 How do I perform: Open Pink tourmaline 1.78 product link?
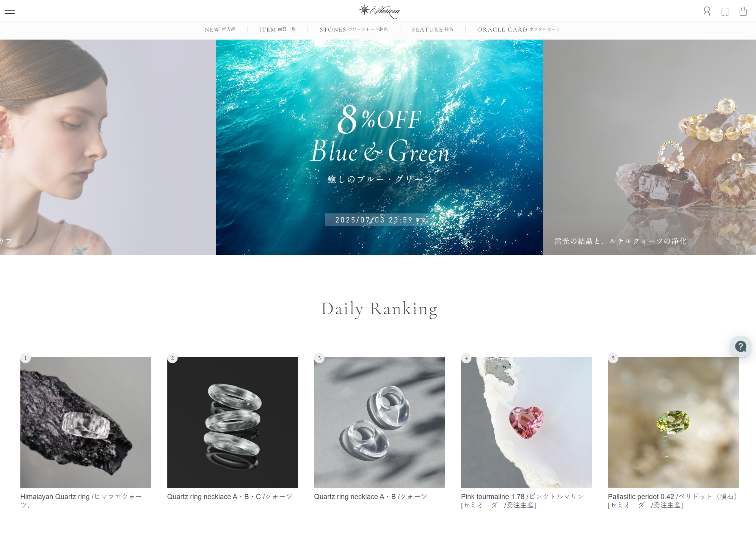click(x=523, y=501)
